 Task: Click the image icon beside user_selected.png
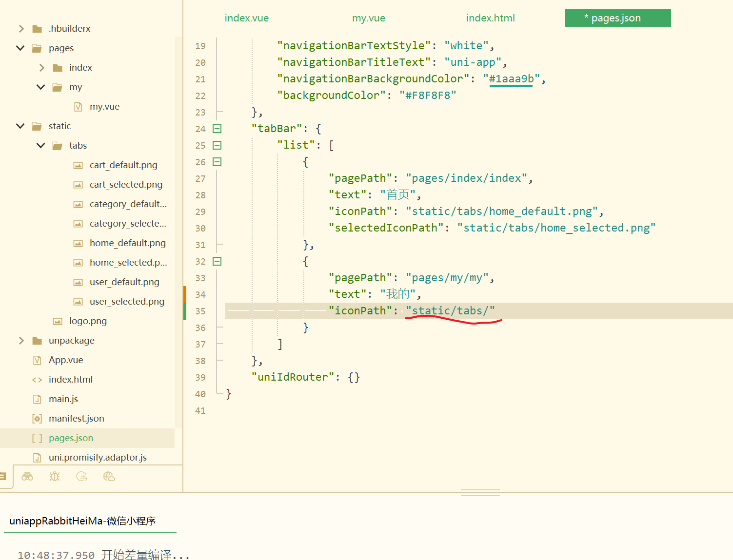[x=78, y=302]
